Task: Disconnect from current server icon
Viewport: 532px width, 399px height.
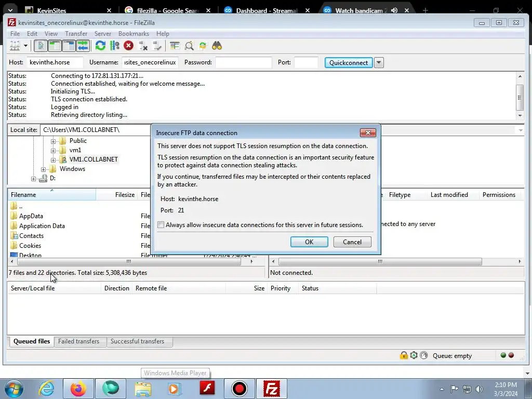Action: pos(143,46)
